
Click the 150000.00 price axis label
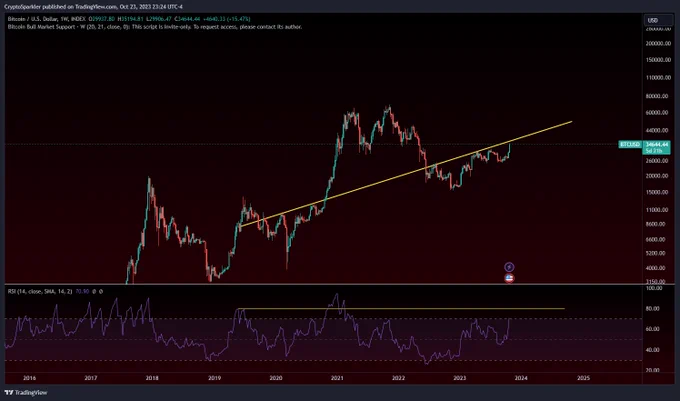(x=658, y=60)
